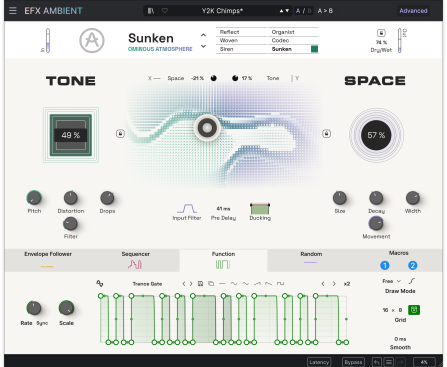Viewport: 447px width, 367px height.
Task: Save the function preset with the disk icon
Action: 200,284
